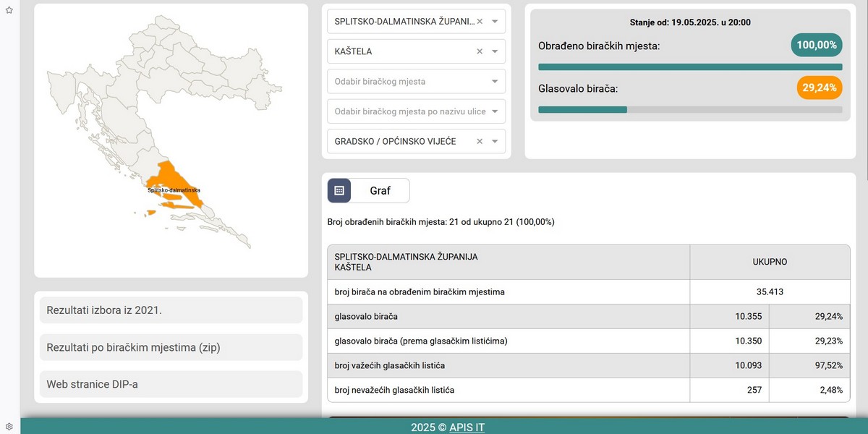Clear Gradsko/Općinsko vijeće via its X icon
This screenshot has height=434, width=868.
click(479, 141)
